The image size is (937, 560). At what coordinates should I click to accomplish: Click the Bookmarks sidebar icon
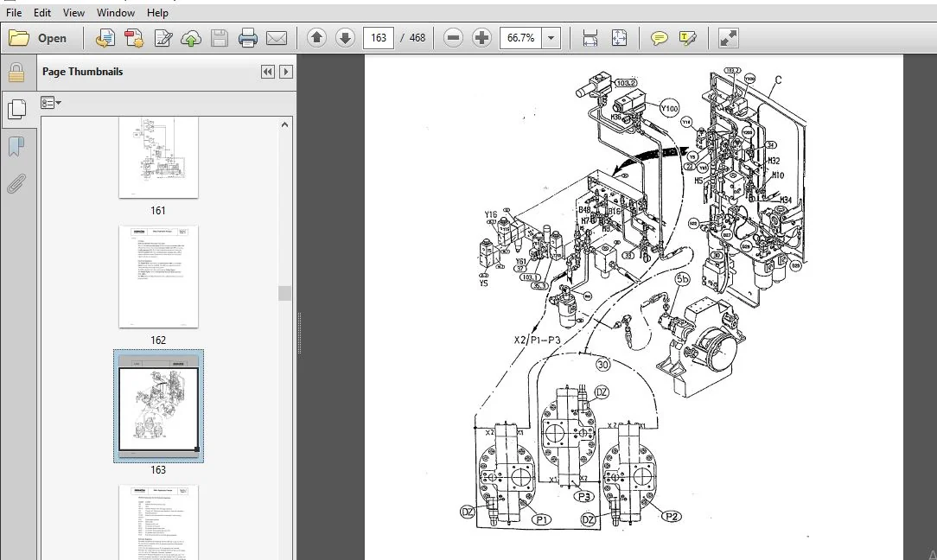click(x=16, y=146)
